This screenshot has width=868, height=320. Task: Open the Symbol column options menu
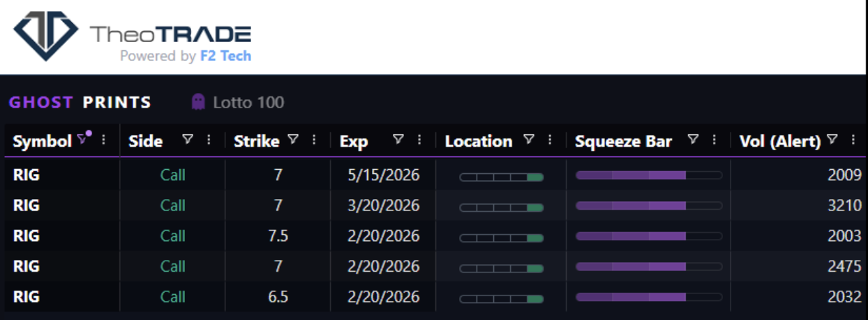104,140
